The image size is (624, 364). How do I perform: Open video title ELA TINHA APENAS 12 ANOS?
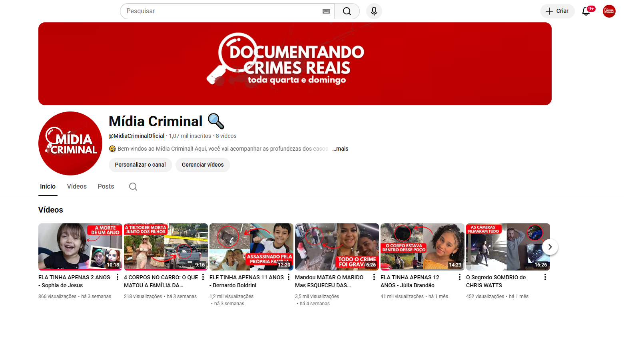click(x=410, y=281)
